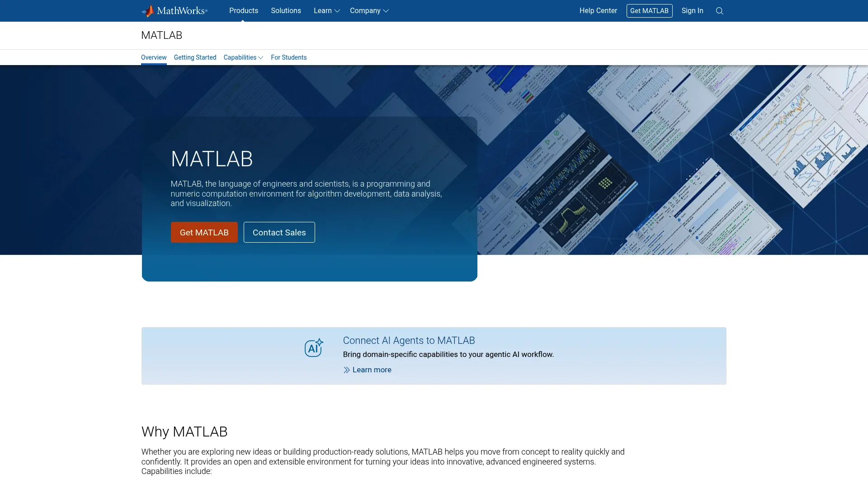868x488 pixels.
Task: Open Connect AI Agents to MATLAB link
Action: (409, 341)
